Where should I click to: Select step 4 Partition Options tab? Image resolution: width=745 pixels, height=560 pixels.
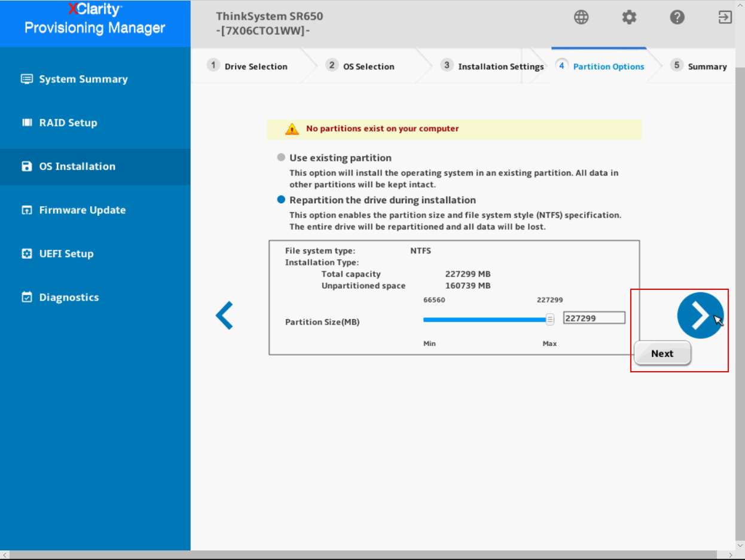600,66
